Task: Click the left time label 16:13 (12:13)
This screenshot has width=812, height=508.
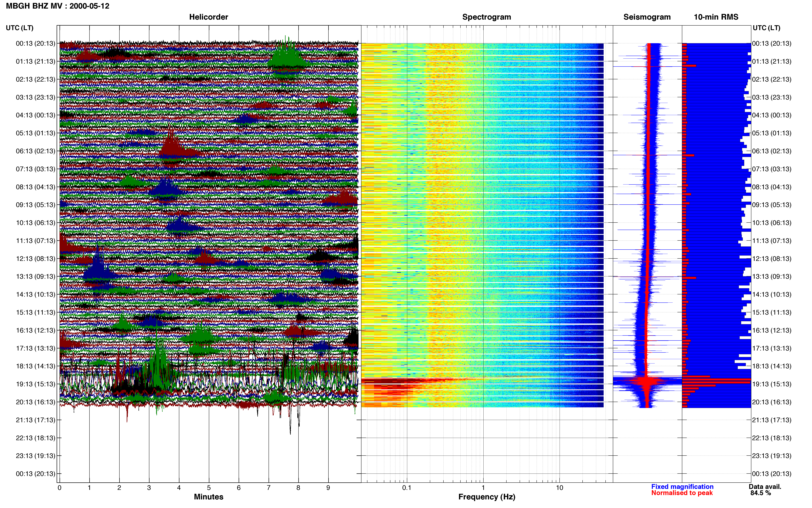Action: [x=35, y=330]
